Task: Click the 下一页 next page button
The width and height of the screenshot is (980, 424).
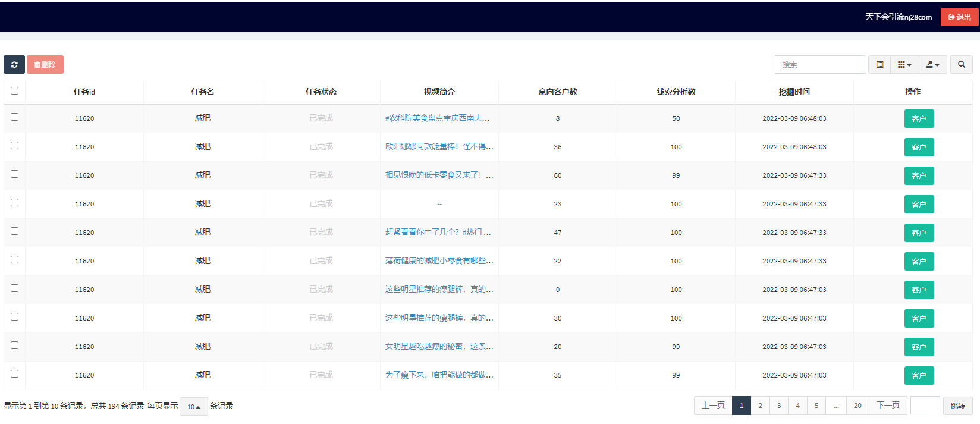Action: click(x=888, y=406)
